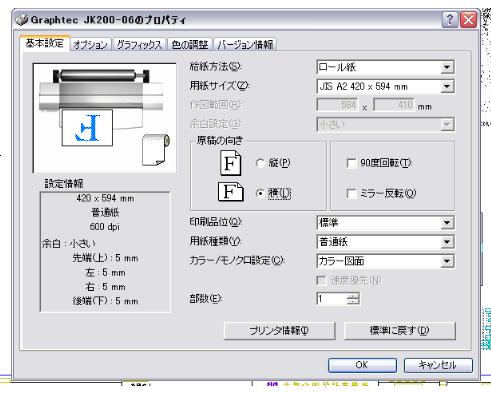Viewport: 491px width, 393px height.
Task: Click the キャンセル button
Action: coord(438,365)
